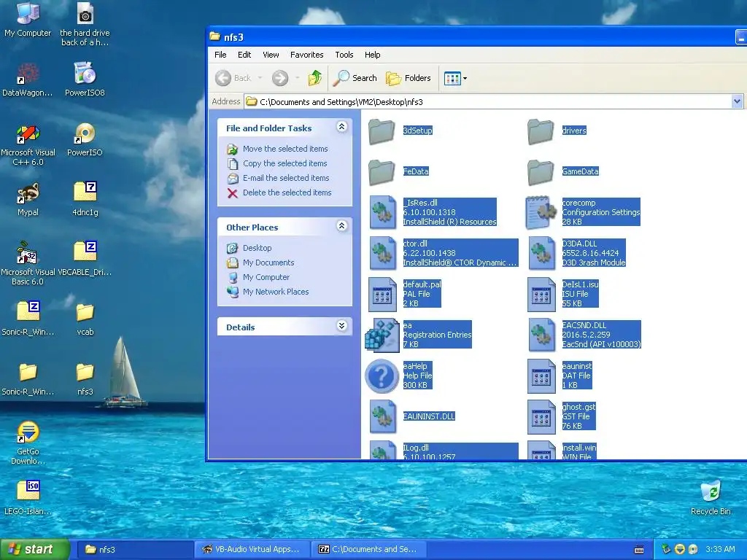Open the hard drive back desktop icon
This screenshot has height=560, width=747.
85,24
